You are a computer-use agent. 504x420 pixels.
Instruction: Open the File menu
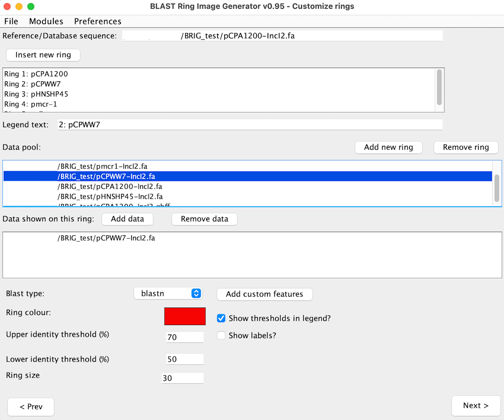(x=11, y=21)
